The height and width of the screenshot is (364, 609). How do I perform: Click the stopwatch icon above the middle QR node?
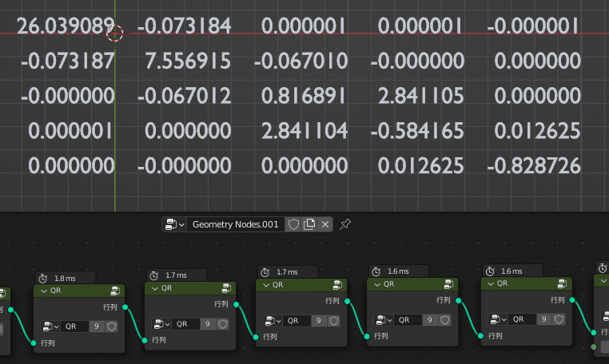click(x=265, y=272)
